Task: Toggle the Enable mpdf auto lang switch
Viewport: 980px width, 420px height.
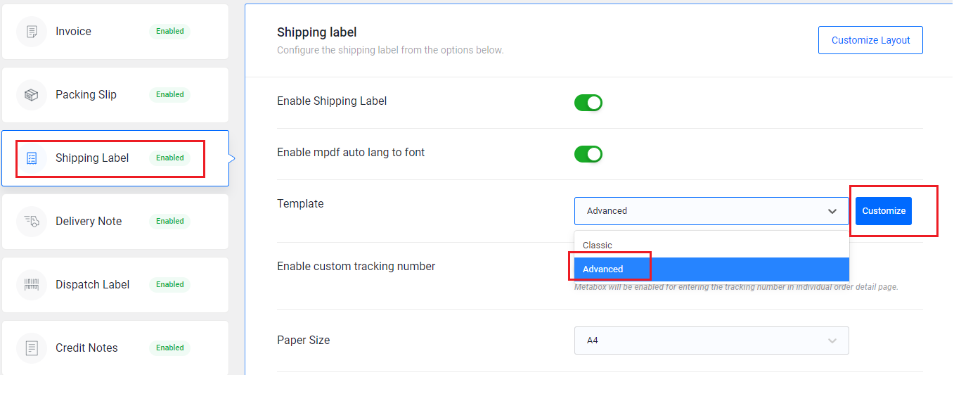Action: click(588, 154)
